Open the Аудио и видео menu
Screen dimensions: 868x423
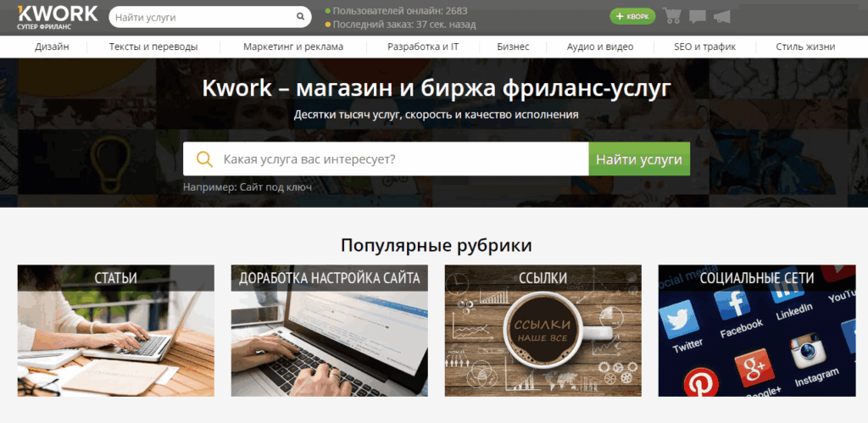pos(600,47)
